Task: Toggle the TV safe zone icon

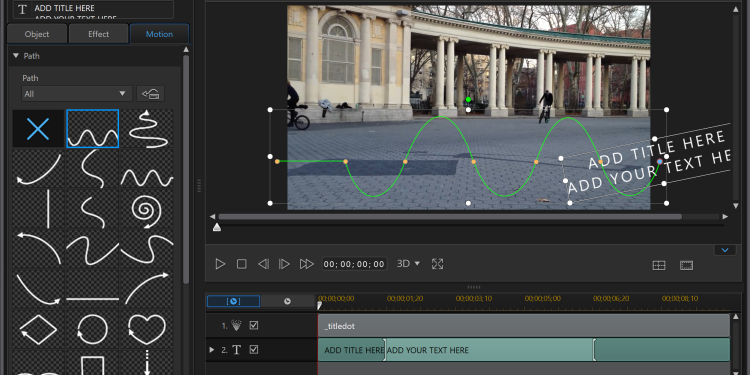Action: pos(686,265)
